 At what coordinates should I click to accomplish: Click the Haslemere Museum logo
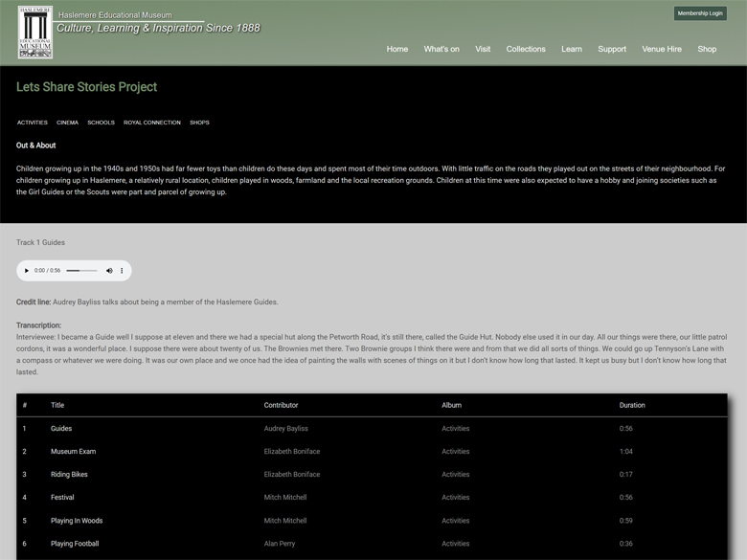coord(35,33)
